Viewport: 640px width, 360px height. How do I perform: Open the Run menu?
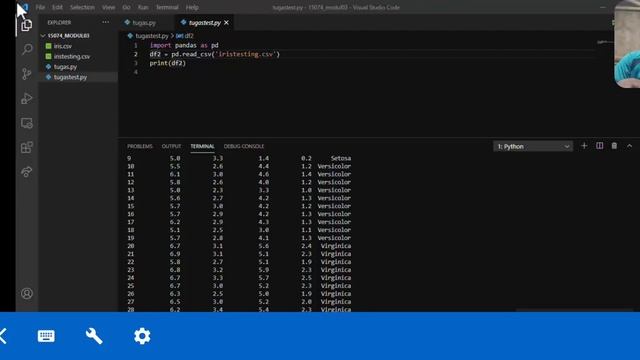[x=143, y=7]
